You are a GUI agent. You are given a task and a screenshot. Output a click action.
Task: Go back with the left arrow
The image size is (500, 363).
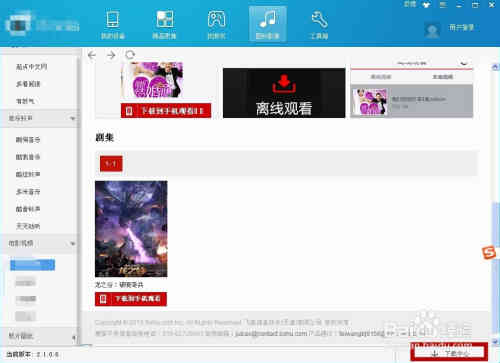coord(92,55)
